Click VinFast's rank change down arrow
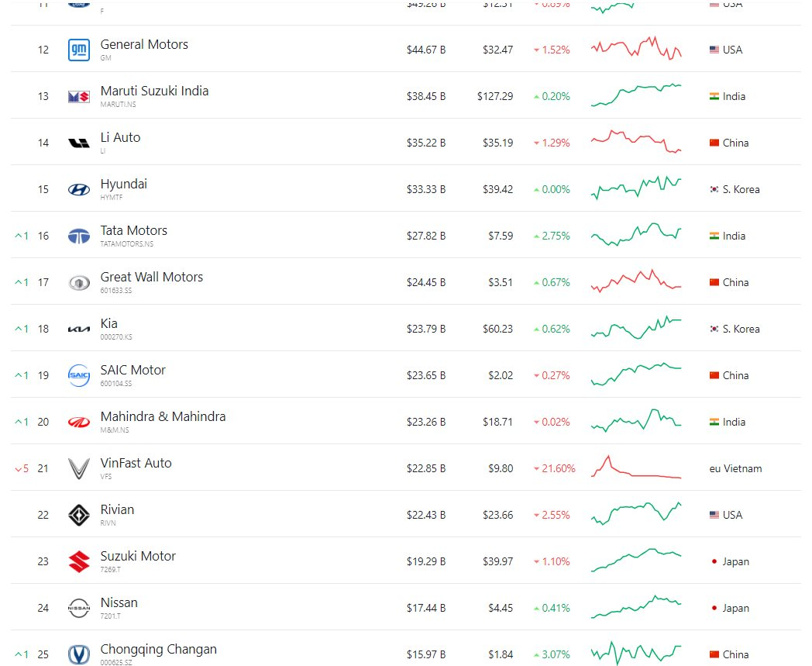 [x=19, y=468]
